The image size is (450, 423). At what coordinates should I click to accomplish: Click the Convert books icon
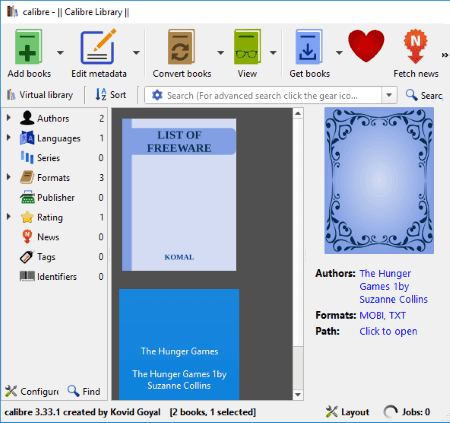point(181,47)
